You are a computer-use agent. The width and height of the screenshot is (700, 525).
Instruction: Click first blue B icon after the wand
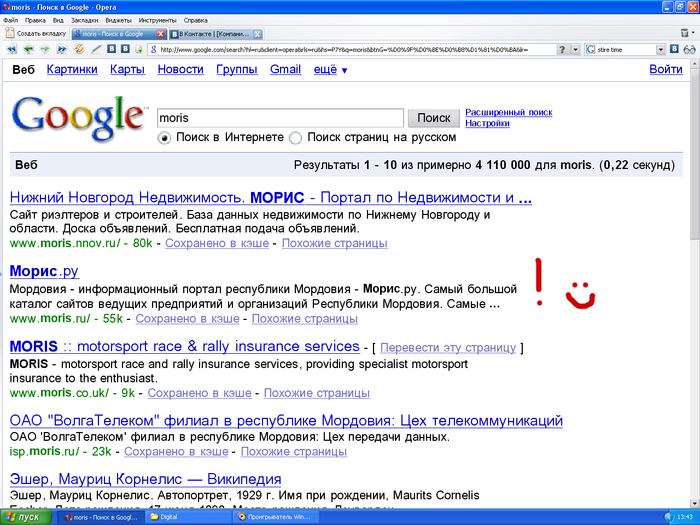(x=112, y=49)
